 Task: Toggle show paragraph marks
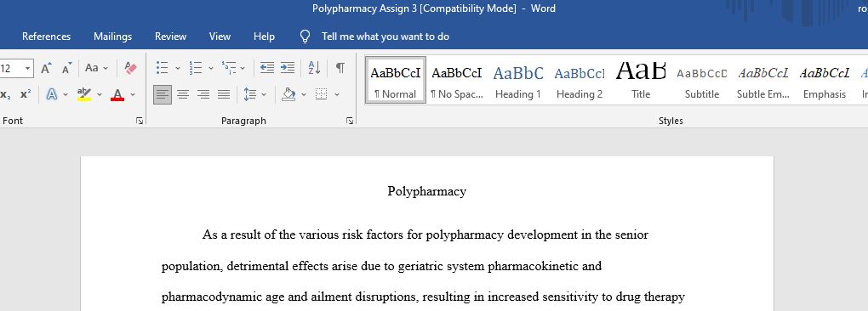340,68
